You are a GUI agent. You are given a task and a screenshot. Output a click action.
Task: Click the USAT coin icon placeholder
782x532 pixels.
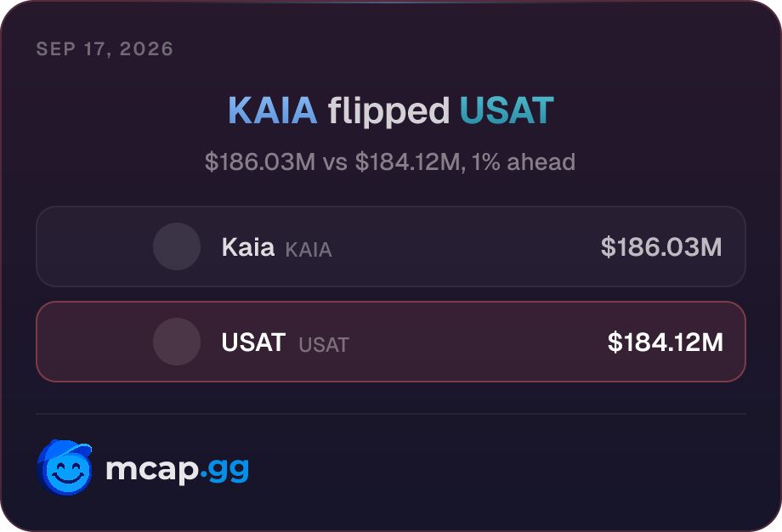click(177, 342)
